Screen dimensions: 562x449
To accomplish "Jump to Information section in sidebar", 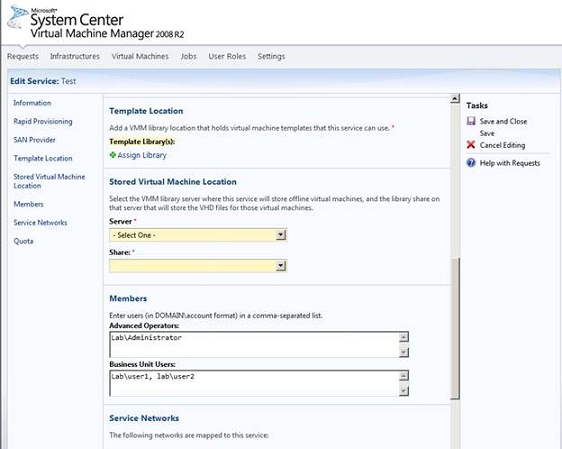I will (32, 103).
